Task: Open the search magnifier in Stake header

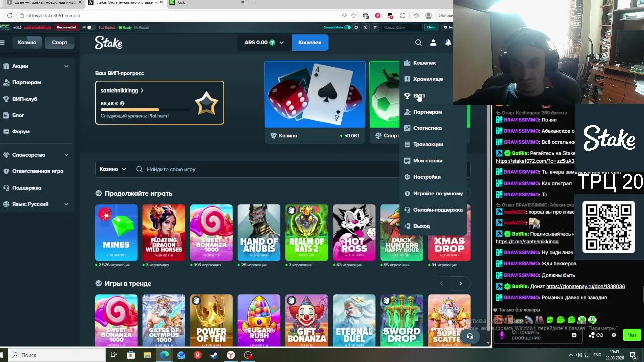Action: [418, 43]
